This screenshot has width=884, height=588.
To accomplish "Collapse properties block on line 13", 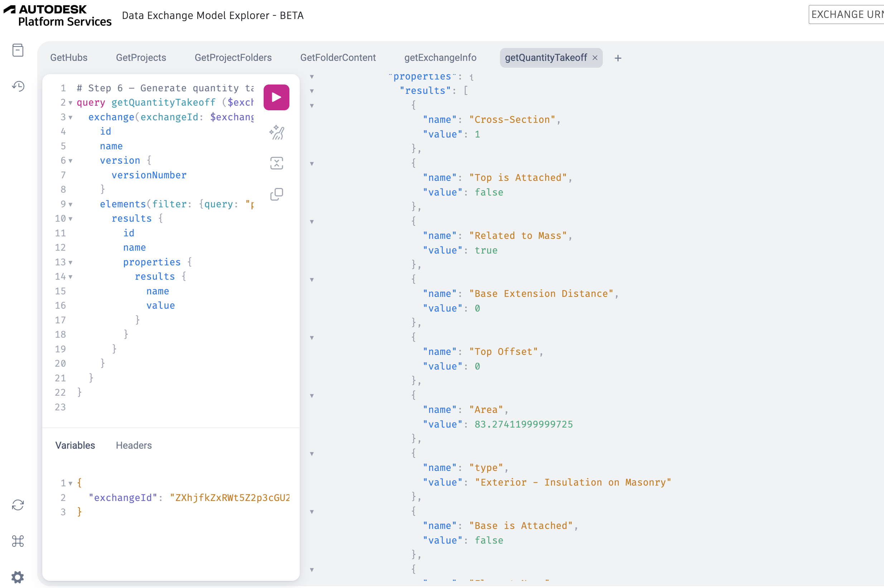I will pyautogui.click(x=71, y=262).
